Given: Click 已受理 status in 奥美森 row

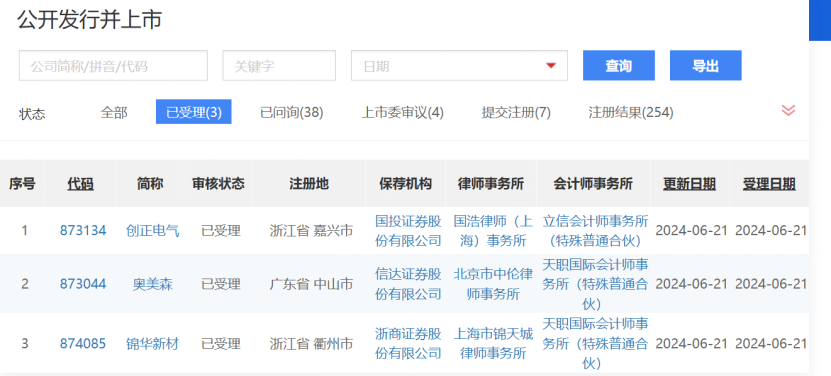Looking at the screenshot, I should point(221,284).
